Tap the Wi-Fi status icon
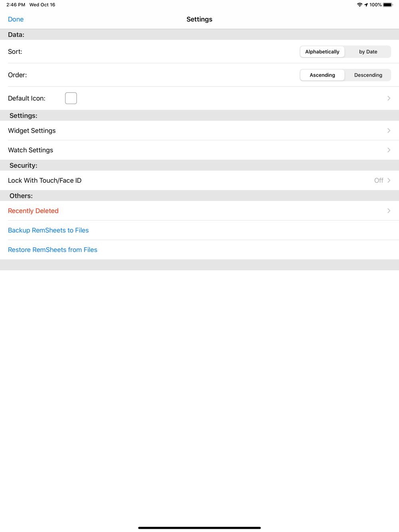Viewport: 399px width, 532px height. (x=359, y=5)
